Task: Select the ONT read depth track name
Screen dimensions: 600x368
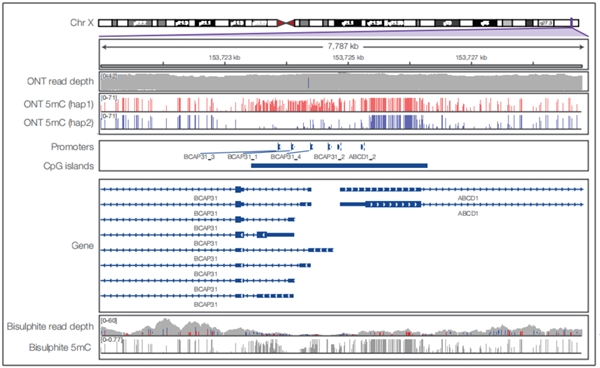Action: coord(60,81)
